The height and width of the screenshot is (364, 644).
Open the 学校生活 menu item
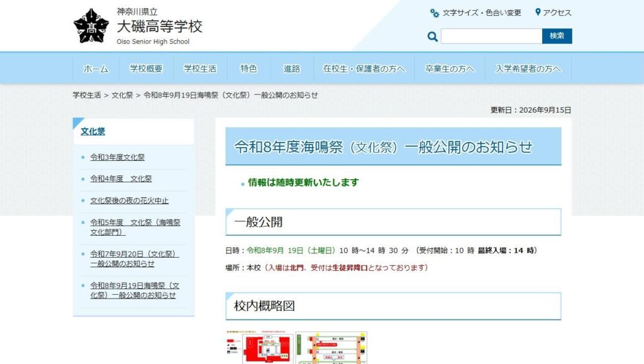(200, 69)
